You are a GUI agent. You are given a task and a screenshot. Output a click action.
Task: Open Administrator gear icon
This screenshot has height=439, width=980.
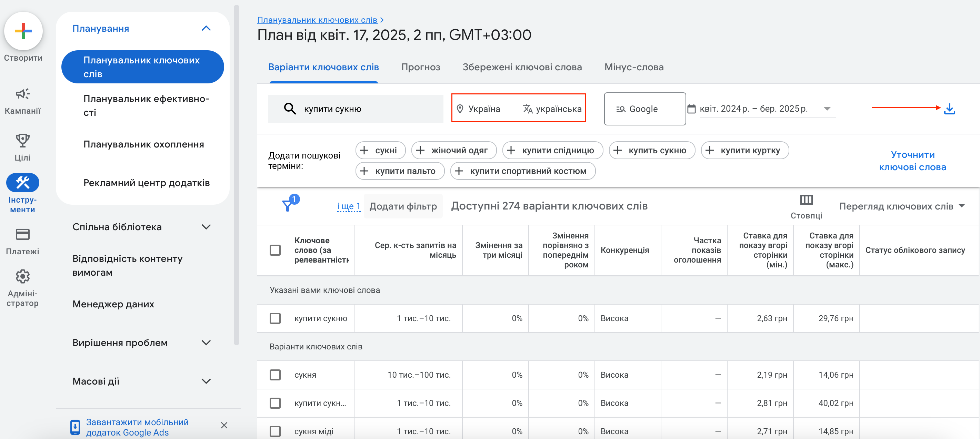point(22,276)
